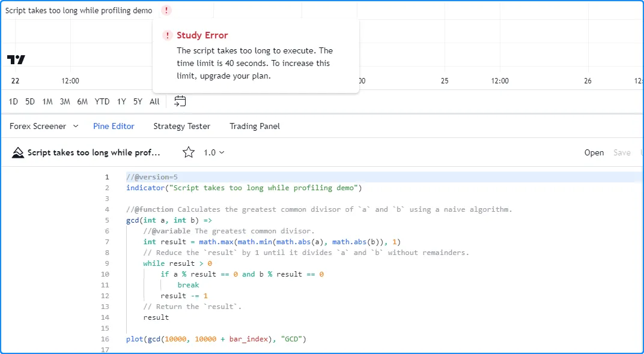Switch to the Pine Editor tab
The image size is (644, 354).
(x=114, y=126)
